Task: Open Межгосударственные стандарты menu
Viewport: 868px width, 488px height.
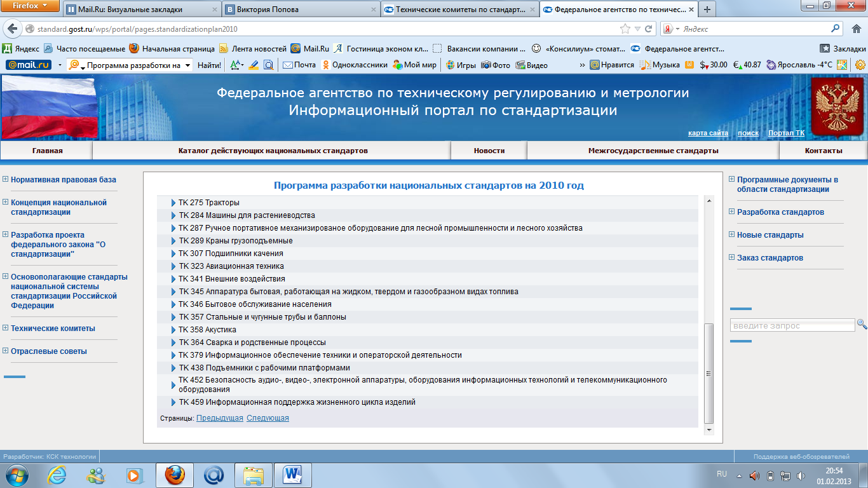Action: point(653,151)
